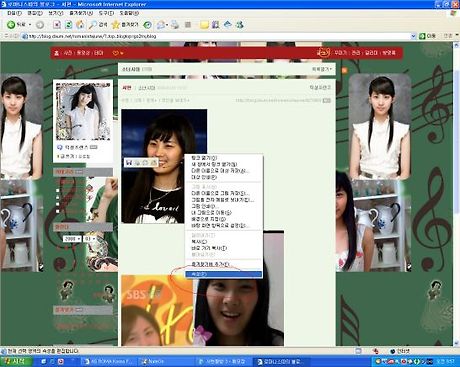Viewport: 460px width, 367px height.
Task: Open the Favorites (즐겨찾기) menu
Action: tap(81, 13)
